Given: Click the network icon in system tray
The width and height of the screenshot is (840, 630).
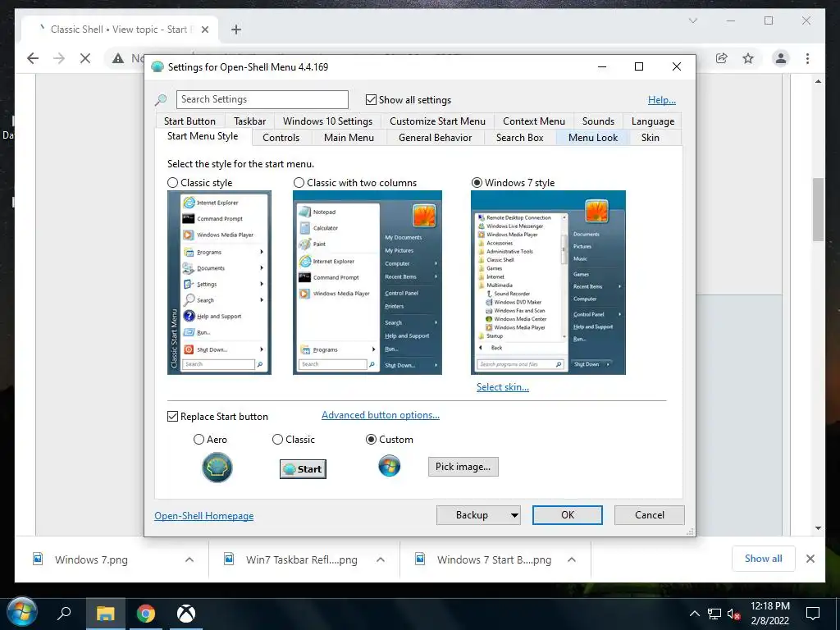Looking at the screenshot, I should point(714,614).
